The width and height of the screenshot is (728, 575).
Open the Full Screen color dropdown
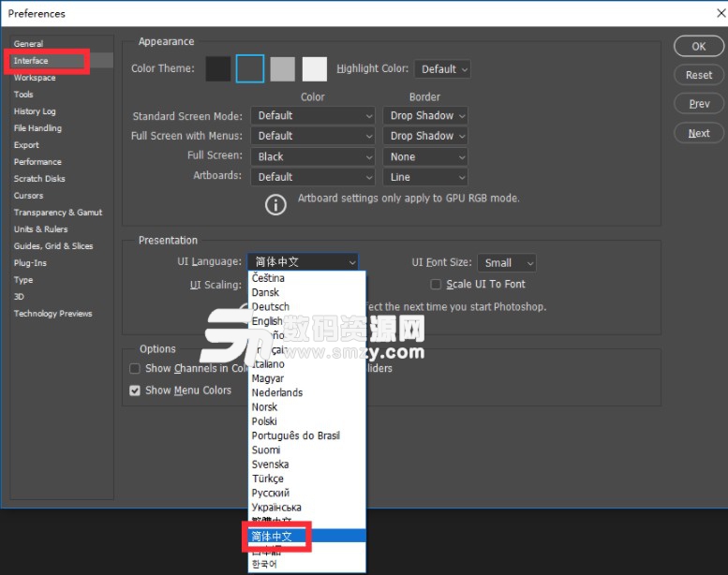point(313,156)
